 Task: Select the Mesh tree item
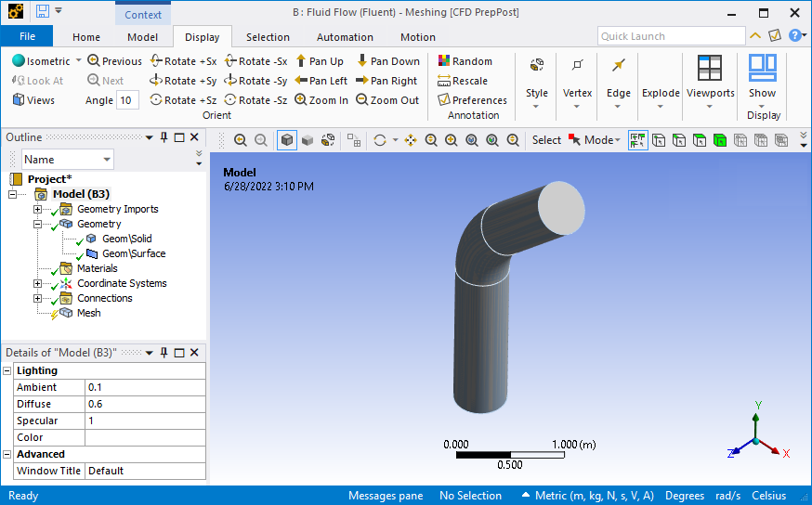tap(88, 313)
